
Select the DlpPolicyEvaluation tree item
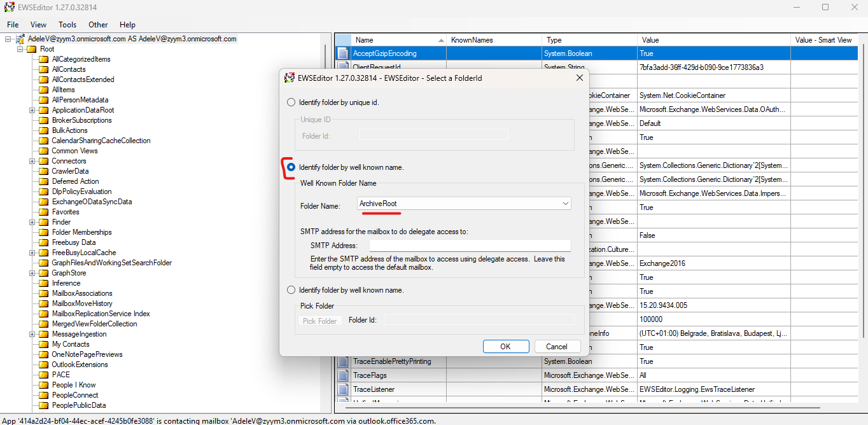[81, 192]
